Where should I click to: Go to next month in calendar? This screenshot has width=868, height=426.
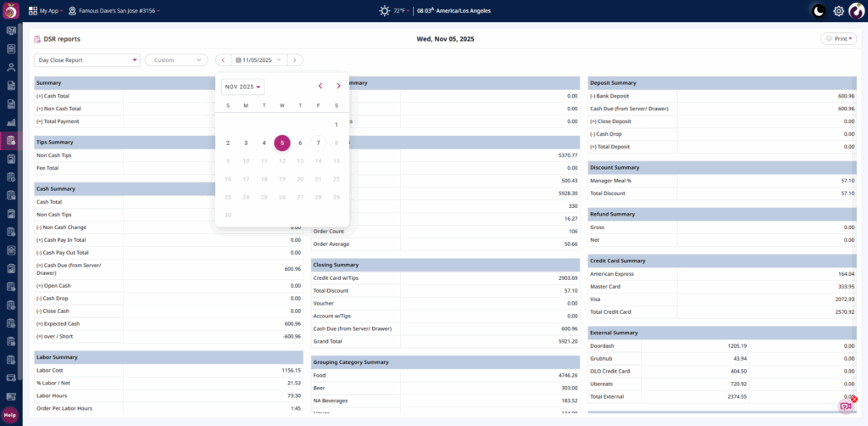point(338,86)
